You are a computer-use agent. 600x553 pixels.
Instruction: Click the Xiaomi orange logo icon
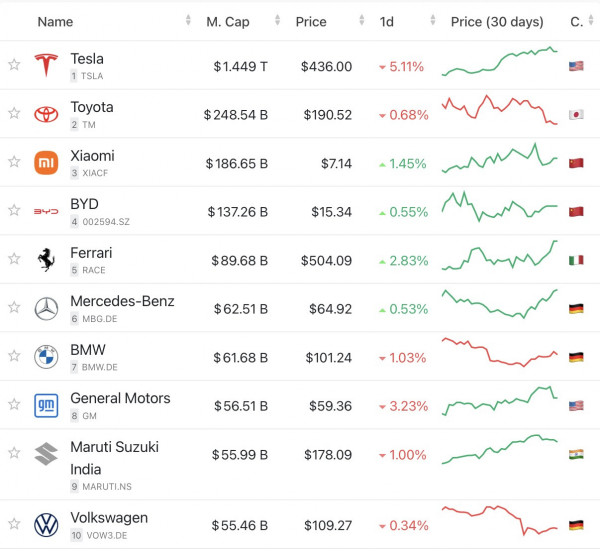click(x=46, y=163)
